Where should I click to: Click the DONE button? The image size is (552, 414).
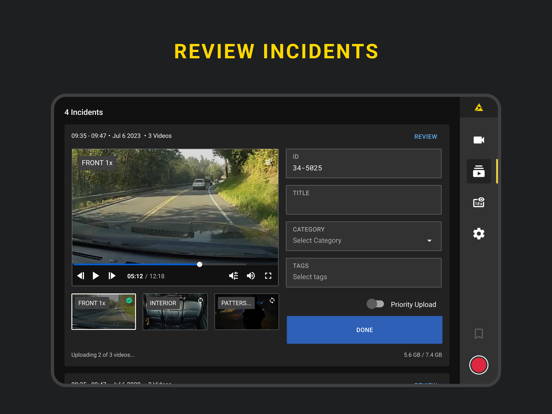tap(364, 330)
